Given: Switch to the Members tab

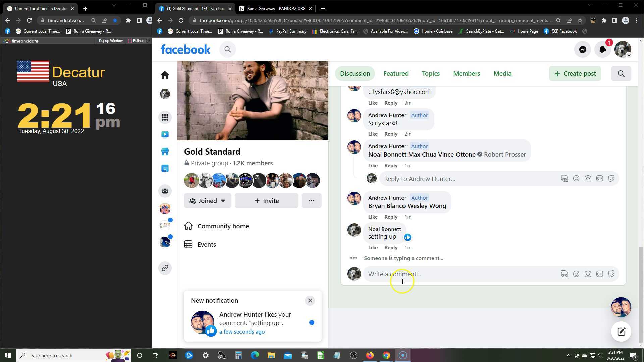Looking at the screenshot, I should click(466, 74).
